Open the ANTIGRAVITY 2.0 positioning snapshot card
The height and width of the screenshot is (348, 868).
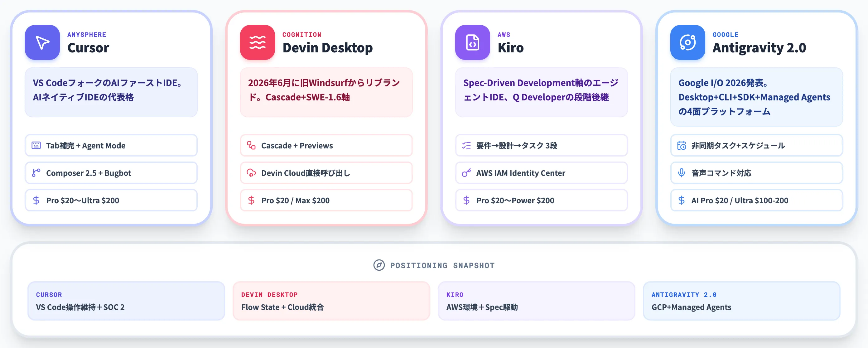point(742,301)
